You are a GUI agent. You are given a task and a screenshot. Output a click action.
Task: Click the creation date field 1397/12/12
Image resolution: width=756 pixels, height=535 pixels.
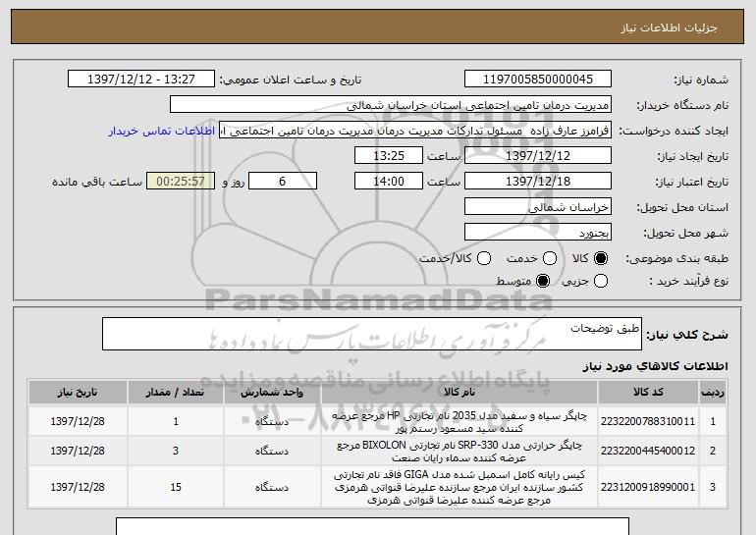click(538, 156)
